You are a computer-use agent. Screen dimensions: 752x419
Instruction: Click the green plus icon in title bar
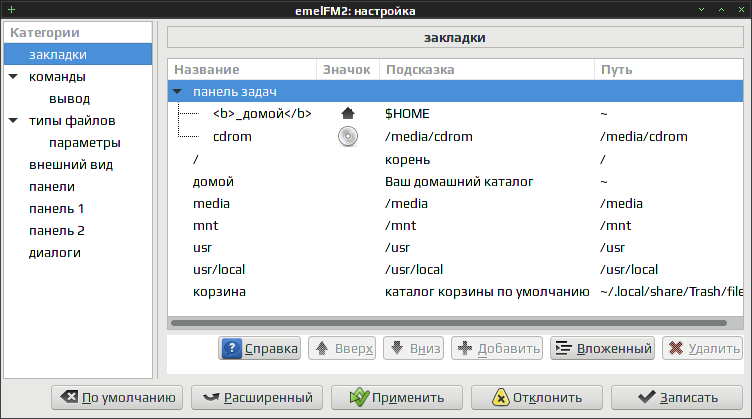(12, 10)
